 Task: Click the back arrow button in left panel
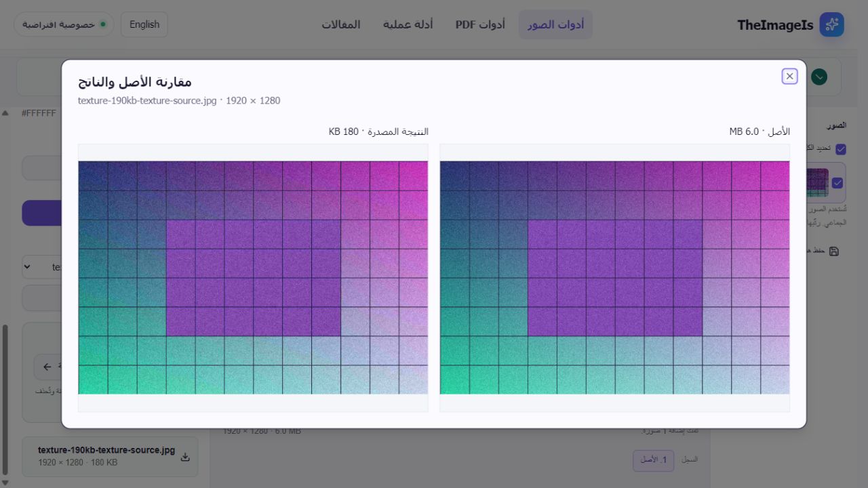point(47,367)
